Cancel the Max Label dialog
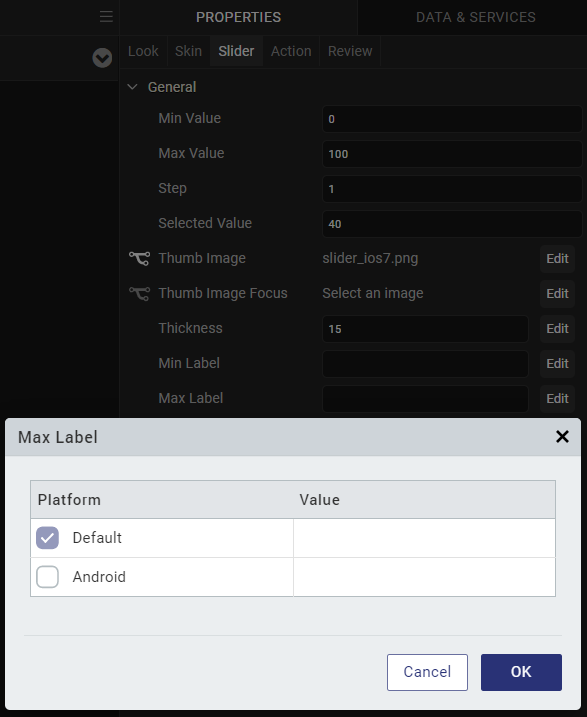This screenshot has height=717, width=587. point(427,672)
